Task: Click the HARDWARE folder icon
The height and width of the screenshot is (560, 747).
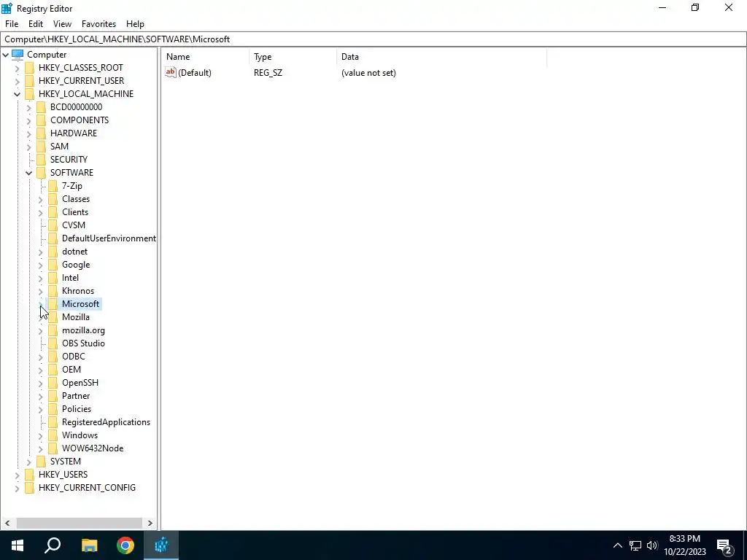Action: pyautogui.click(x=42, y=133)
